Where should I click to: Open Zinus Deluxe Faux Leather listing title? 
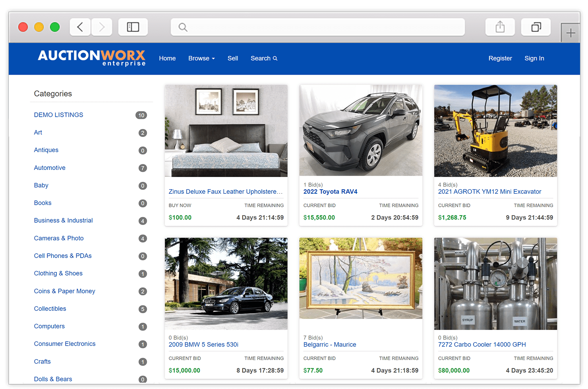click(x=226, y=192)
